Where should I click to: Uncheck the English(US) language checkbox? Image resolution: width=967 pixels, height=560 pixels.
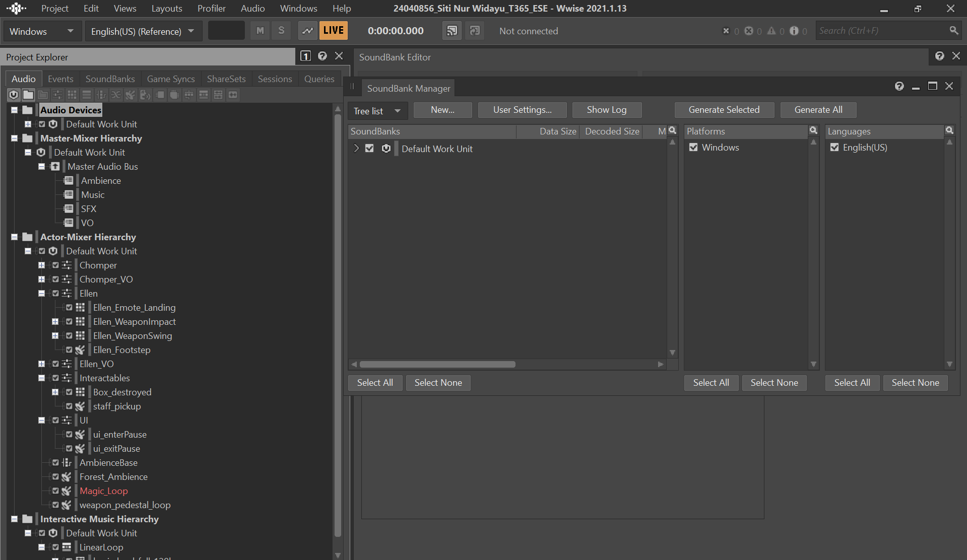tap(834, 147)
